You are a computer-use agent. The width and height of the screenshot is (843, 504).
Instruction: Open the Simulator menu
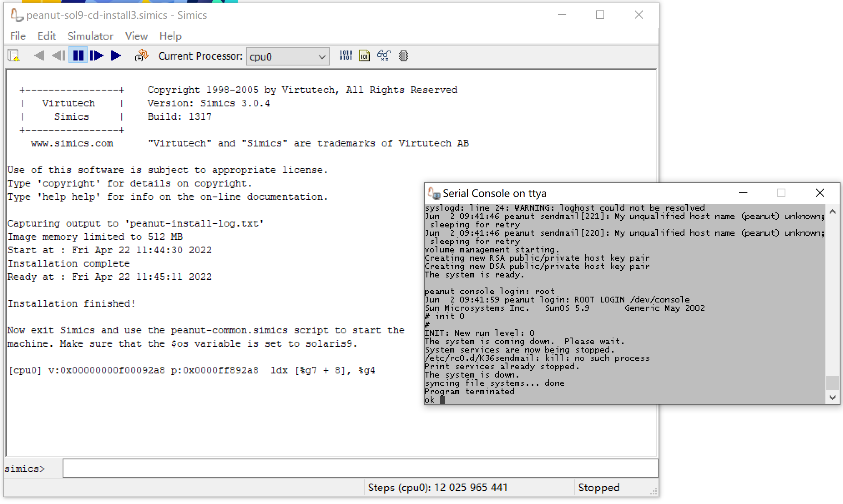click(90, 36)
